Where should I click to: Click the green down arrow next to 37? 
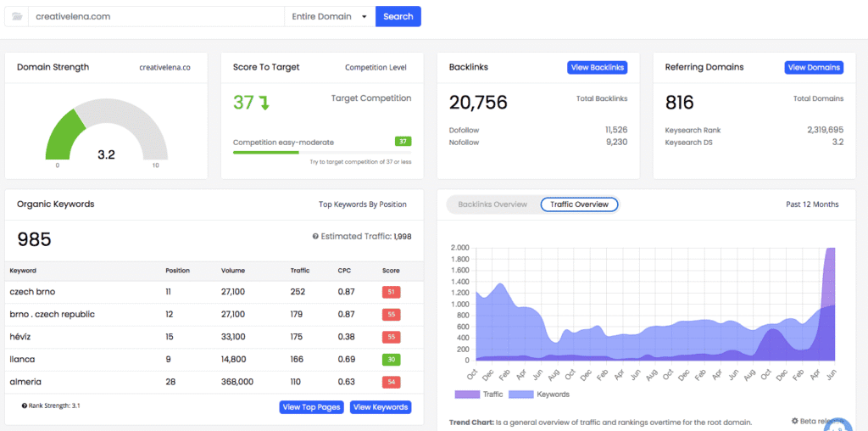coord(264,103)
